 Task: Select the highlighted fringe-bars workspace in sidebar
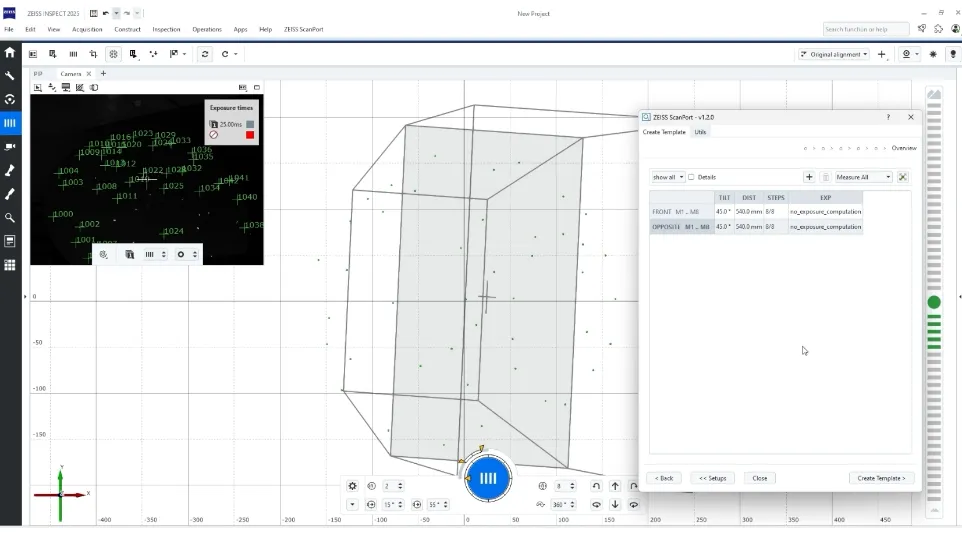10,123
